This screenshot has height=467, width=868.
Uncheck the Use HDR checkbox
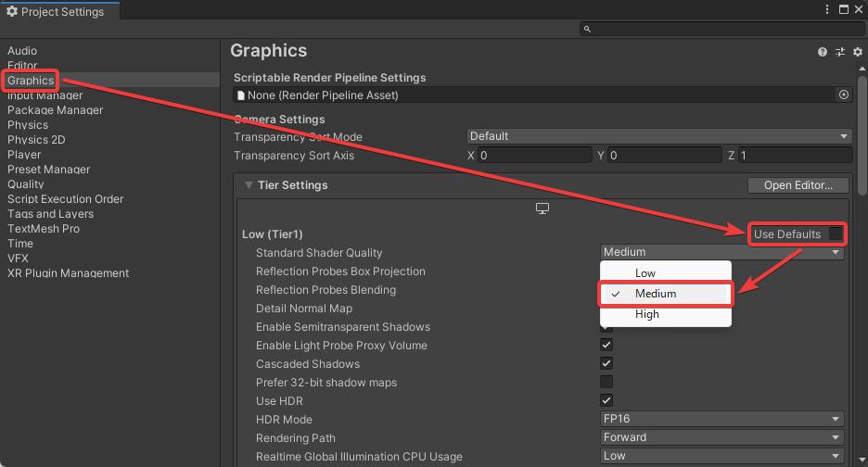pos(606,400)
